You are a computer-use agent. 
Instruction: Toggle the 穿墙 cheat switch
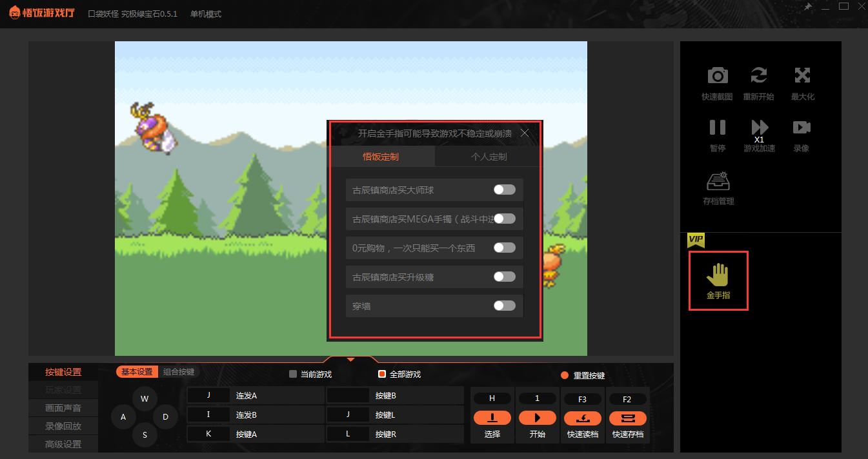click(x=505, y=306)
